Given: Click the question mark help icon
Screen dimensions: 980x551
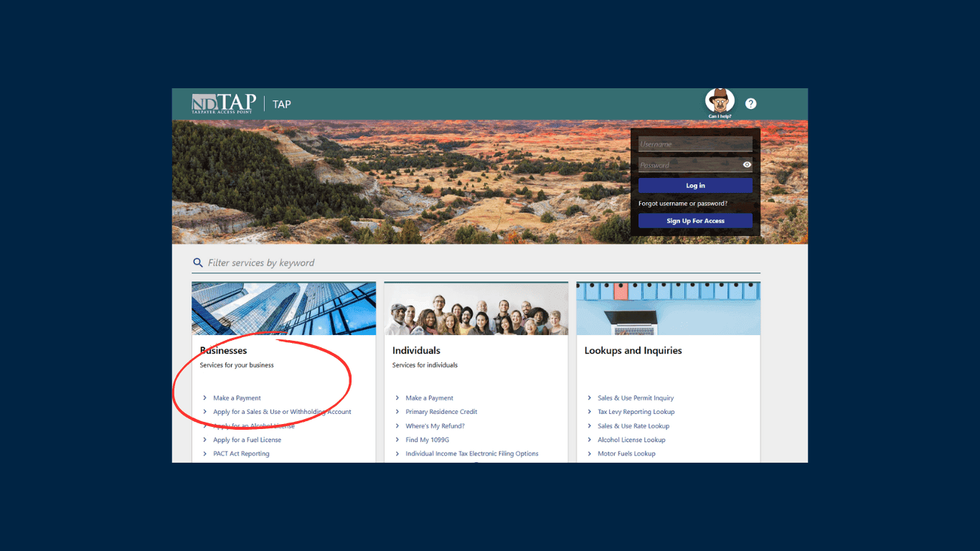Looking at the screenshot, I should (750, 104).
